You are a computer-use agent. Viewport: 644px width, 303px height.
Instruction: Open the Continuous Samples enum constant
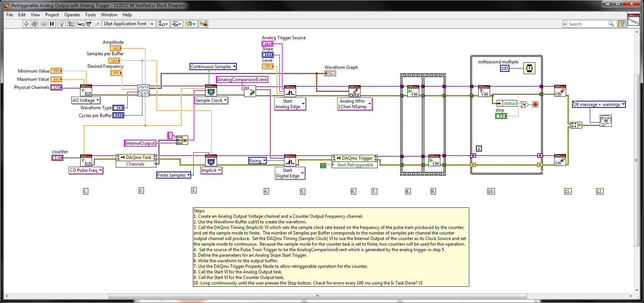tap(213, 67)
